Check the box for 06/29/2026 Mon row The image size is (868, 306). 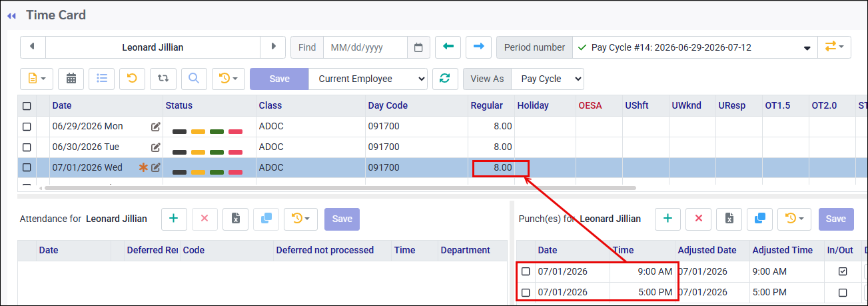(27, 127)
